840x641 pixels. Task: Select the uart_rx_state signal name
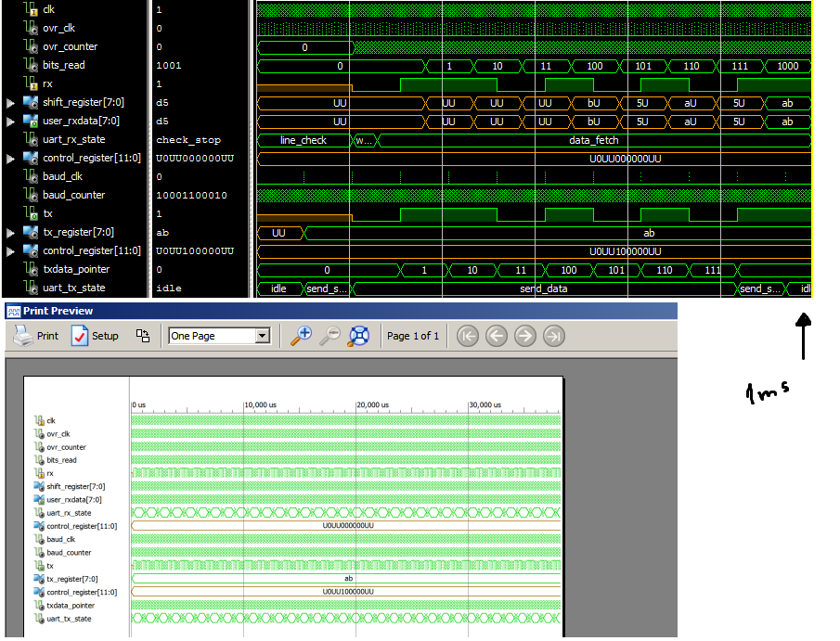[x=74, y=139]
